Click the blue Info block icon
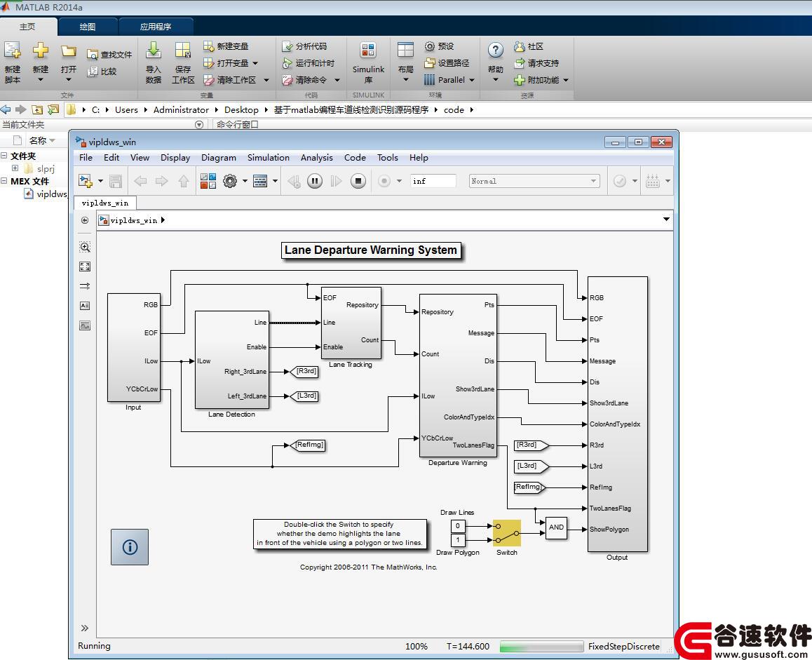The width and height of the screenshot is (812, 660). 130,546
